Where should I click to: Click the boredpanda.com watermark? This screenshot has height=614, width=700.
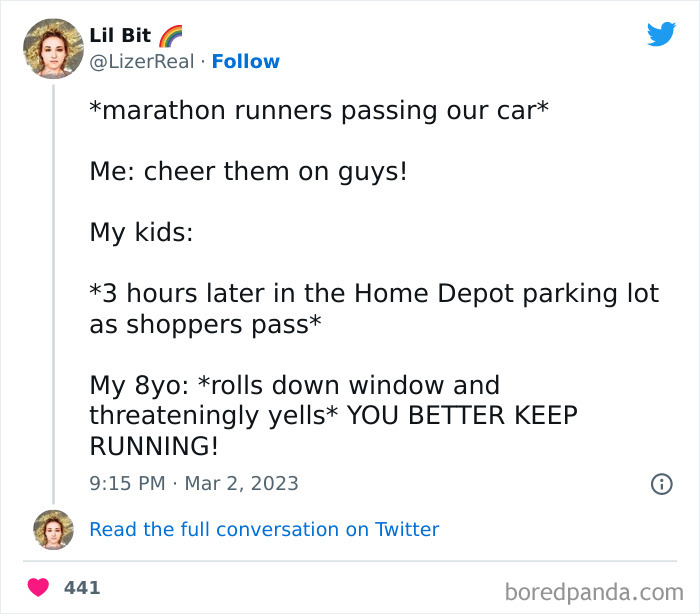click(594, 593)
